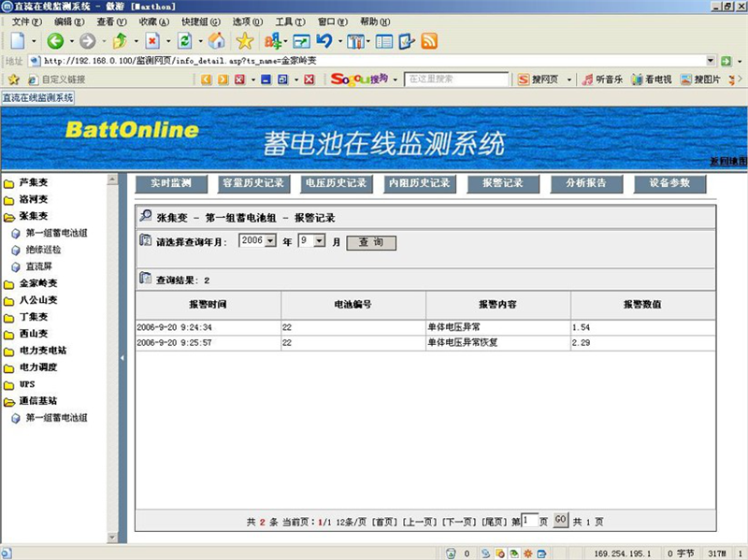Open the 报警记录 alarm records section
748x560 pixels.
tap(501, 183)
